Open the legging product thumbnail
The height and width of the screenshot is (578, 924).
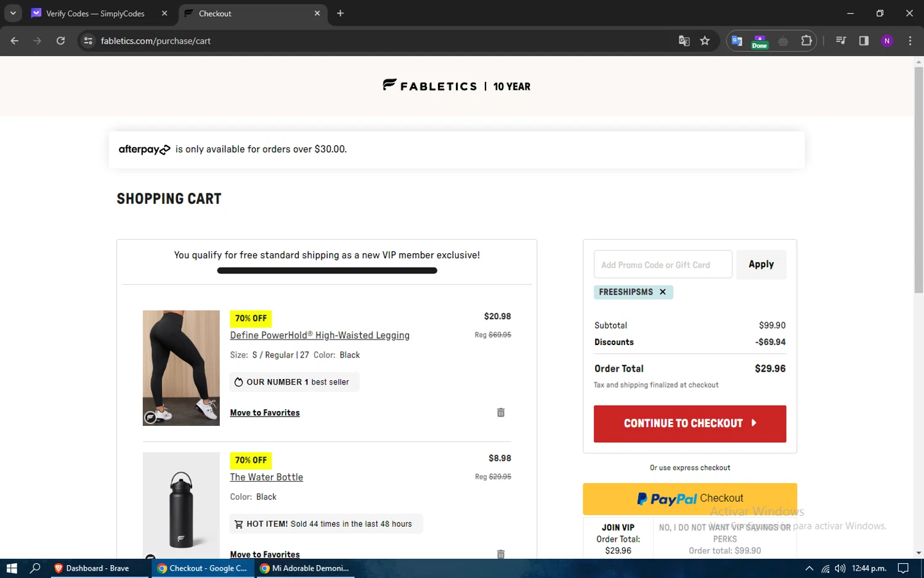pos(181,368)
